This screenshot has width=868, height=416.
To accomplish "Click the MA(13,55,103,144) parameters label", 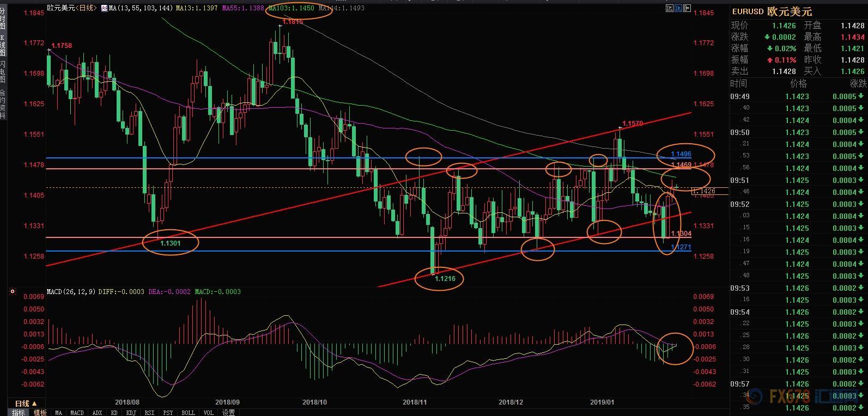I will [x=141, y=8].
